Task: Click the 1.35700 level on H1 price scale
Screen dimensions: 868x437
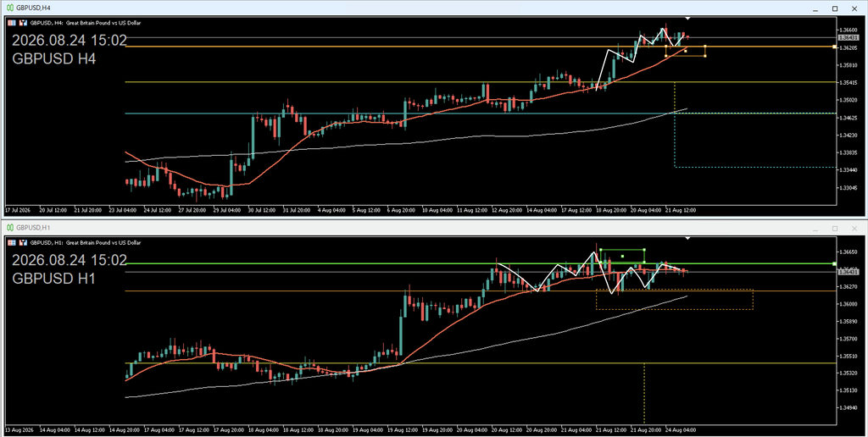Action: click(x=848, y=339)
